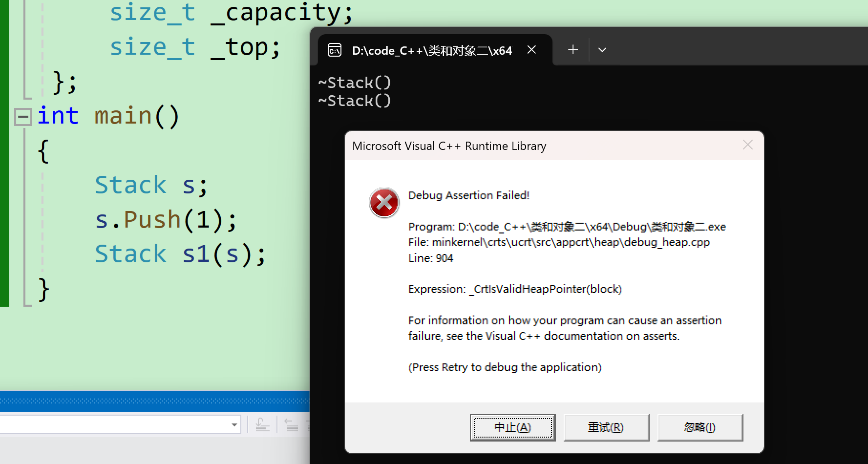Click the step-out style toolbar icon
This screenshot has height=464, width=868.
pyautogui.click(x=262, y=425)
